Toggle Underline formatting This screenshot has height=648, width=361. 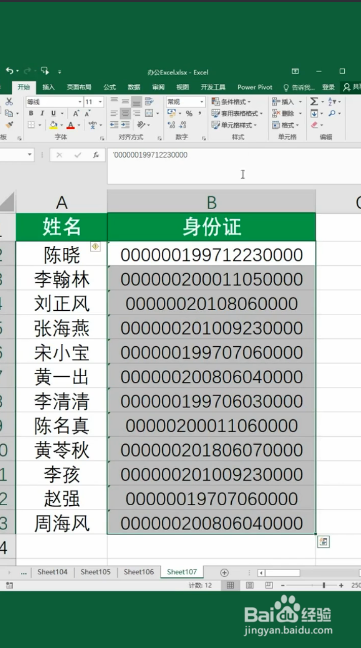[53, 113]
